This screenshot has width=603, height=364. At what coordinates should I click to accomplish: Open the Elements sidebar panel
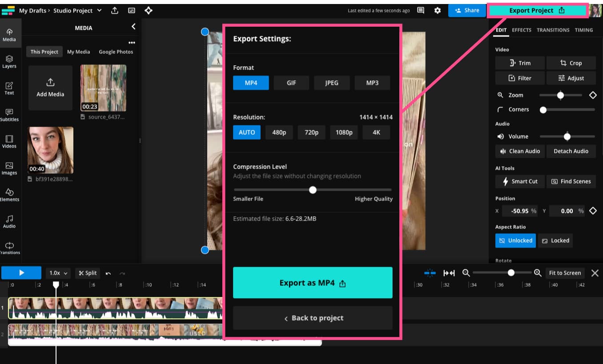pos(9,195)
